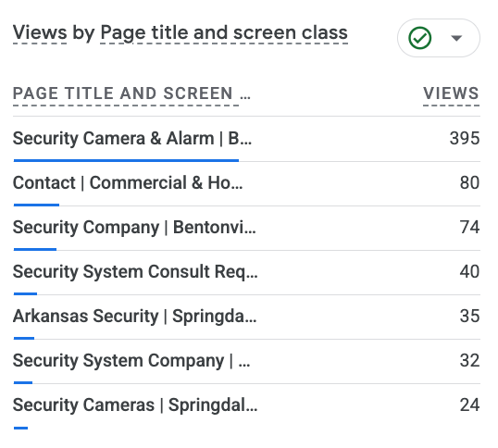Click the PAGE TITLE AND SCREEN column header
Screen dimensions: 498x448
[131, 93]
